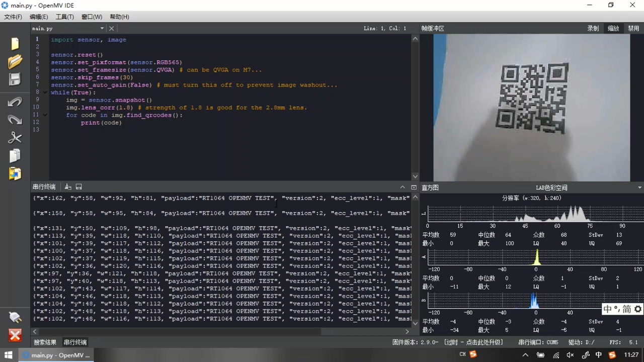Click the serial port COM5 status

(538, 342)
